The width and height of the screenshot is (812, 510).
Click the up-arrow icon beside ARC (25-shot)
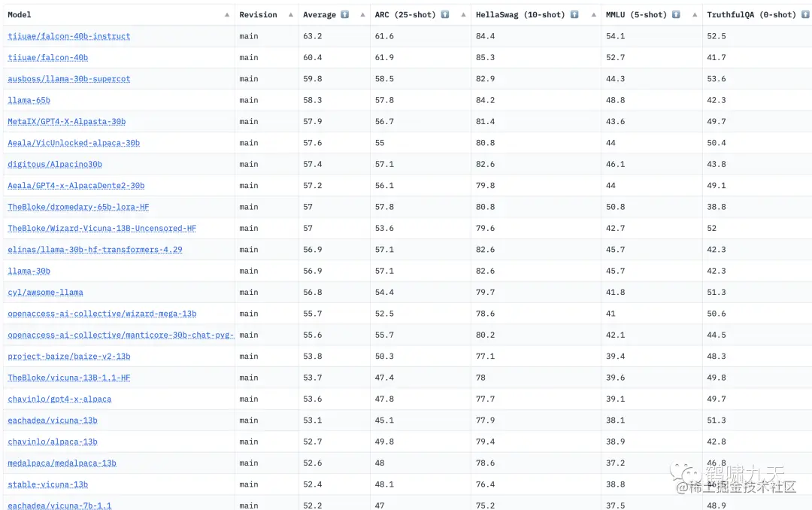445,14
